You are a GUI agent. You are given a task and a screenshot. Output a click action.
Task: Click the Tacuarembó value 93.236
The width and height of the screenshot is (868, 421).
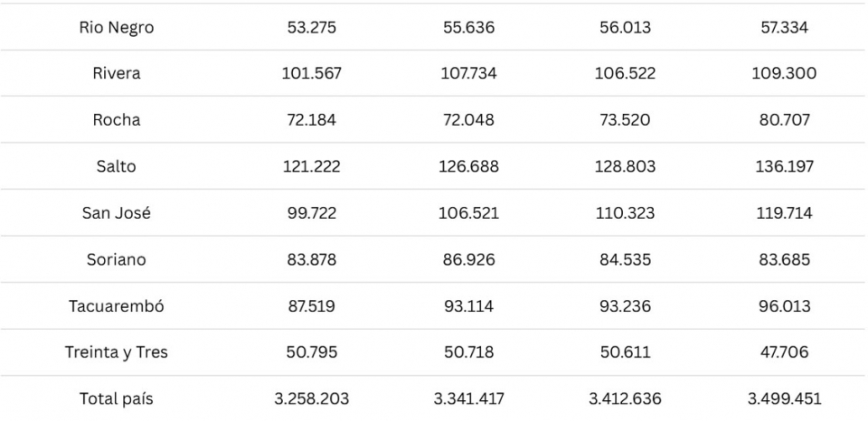[x=627, y=306]
